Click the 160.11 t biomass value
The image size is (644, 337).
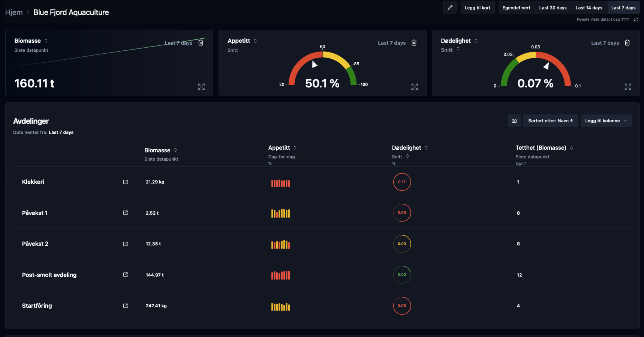pyautogui.click(x=34, y=83)
